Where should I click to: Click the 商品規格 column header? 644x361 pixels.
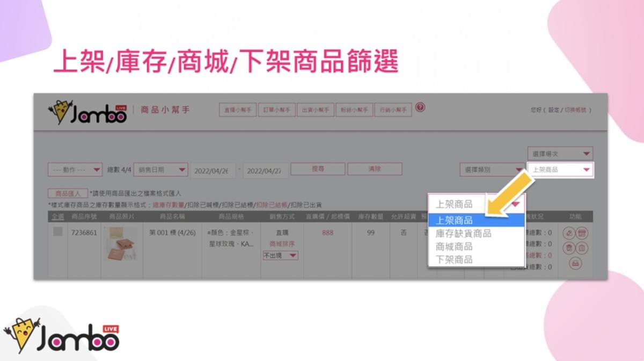pos(231,216)
